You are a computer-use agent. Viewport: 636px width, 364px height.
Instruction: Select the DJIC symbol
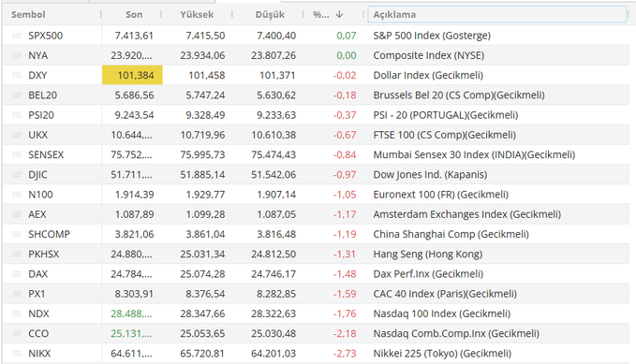[x=37, y=175]
